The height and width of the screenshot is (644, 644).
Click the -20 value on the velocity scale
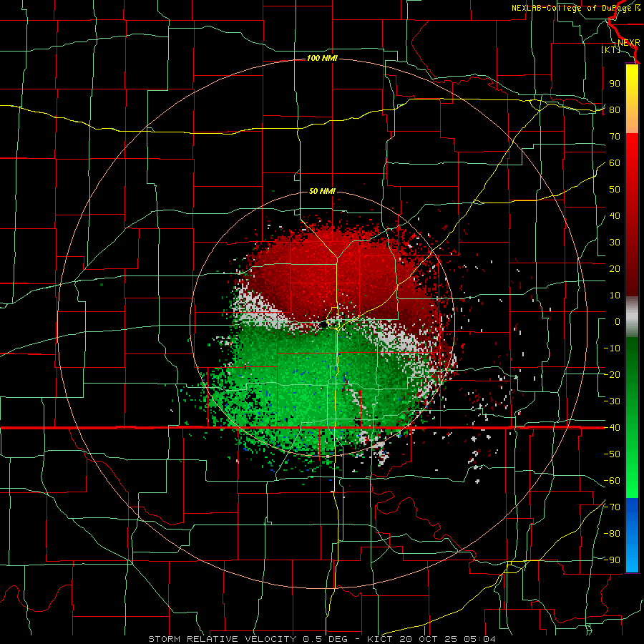pos(612,374)
